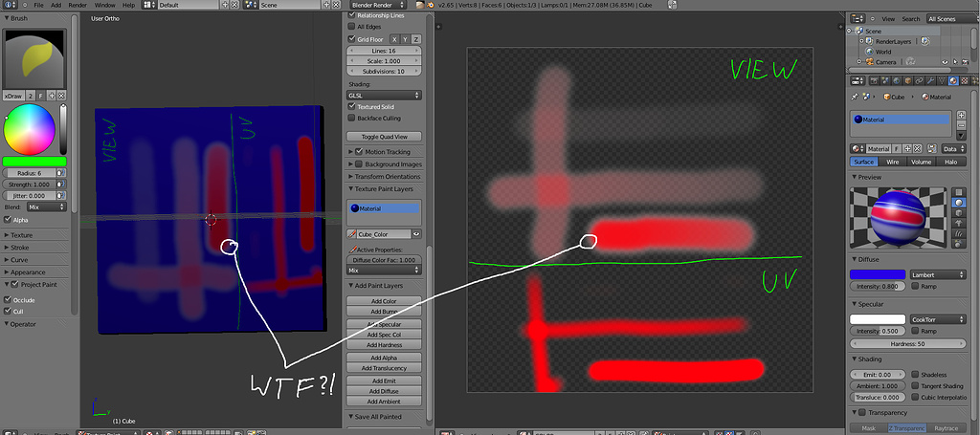Open the Constraints properties chain icon

pyautogui.click(x=920, y=80)
